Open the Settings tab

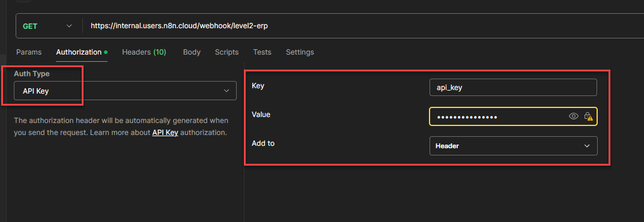pyautogui.click(x=300, y=52)
